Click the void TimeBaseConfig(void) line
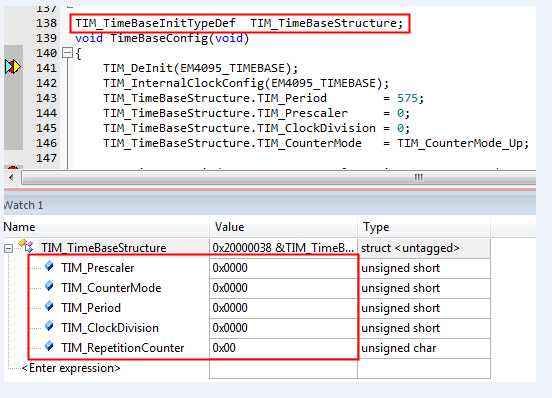Screen dimensions: 552x398 [x=162, y=38]
